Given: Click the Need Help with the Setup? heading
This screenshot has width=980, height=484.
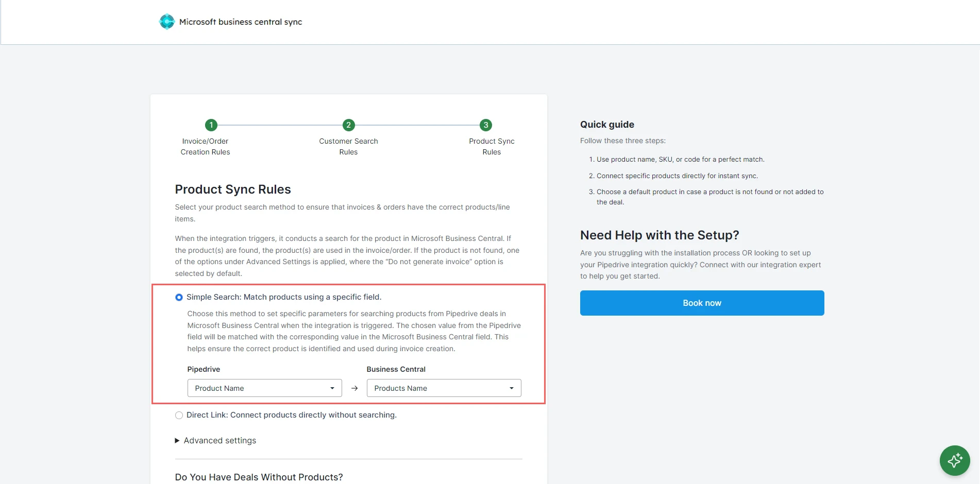Looking at the screenshot, I should (x=660, y=235).
